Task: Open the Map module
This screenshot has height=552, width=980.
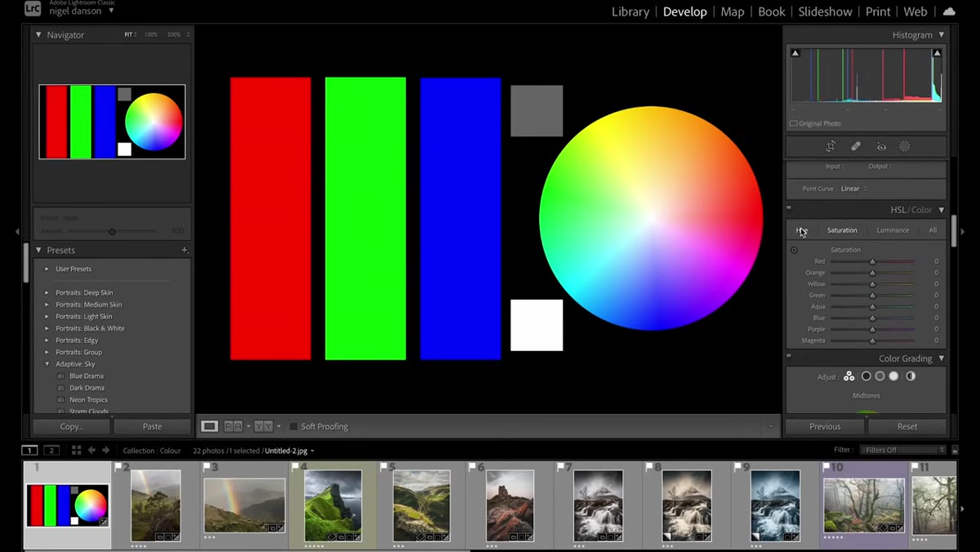Action: [733, 11]
